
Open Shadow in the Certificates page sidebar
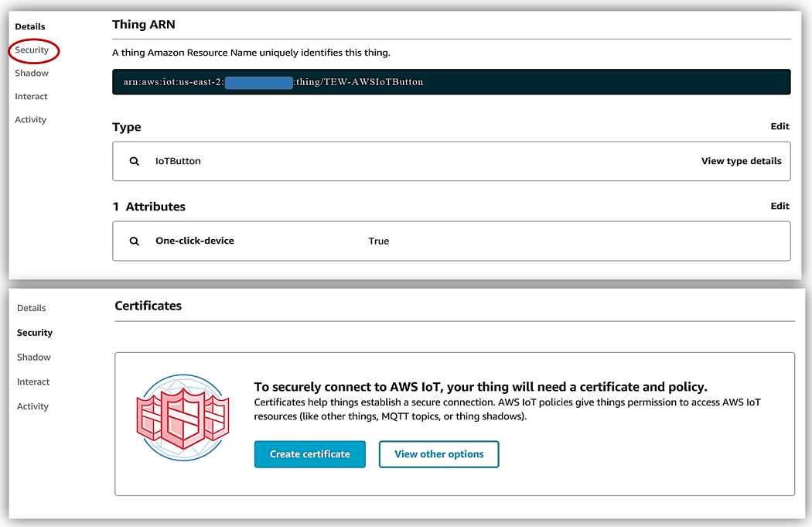coord(34,358)
